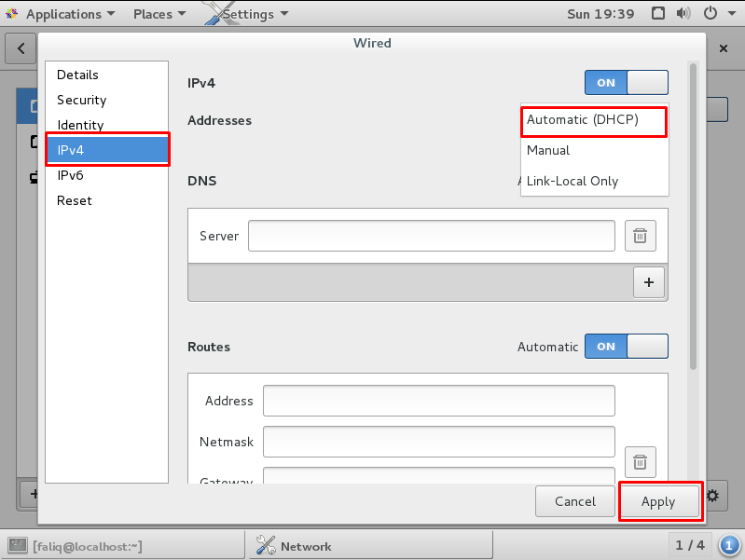Open the 1 / 4 workspace switcher

690,545
